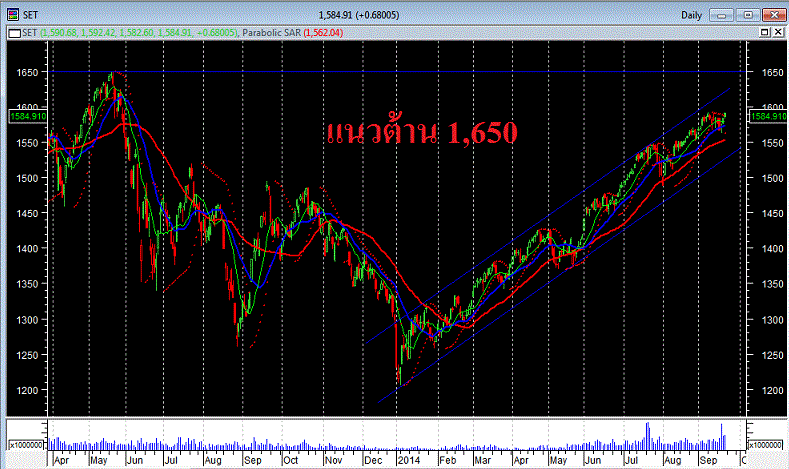Click the Jun label near left of date axis
The height and width of the screenshot is (469, 789).
tap(135, 460)
